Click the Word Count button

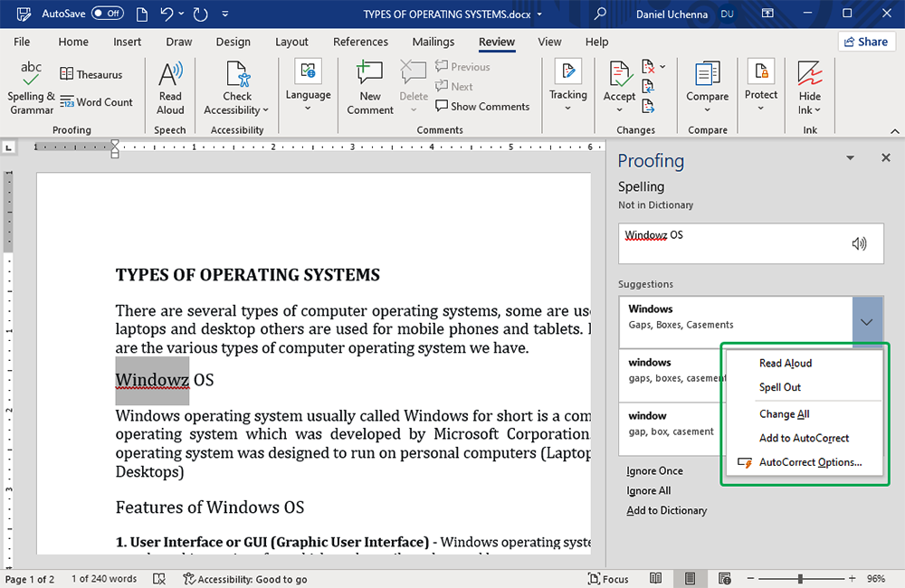tap(96, 102)
